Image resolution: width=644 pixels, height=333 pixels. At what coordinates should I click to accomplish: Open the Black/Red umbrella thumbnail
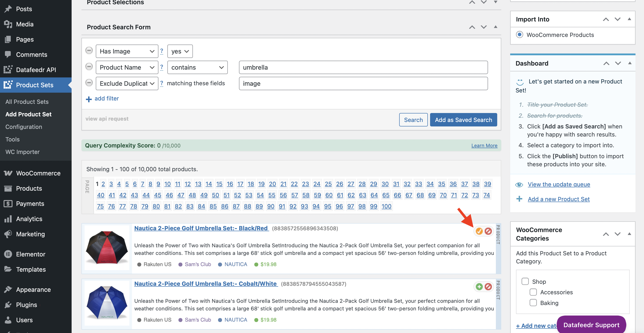(107, 248)
